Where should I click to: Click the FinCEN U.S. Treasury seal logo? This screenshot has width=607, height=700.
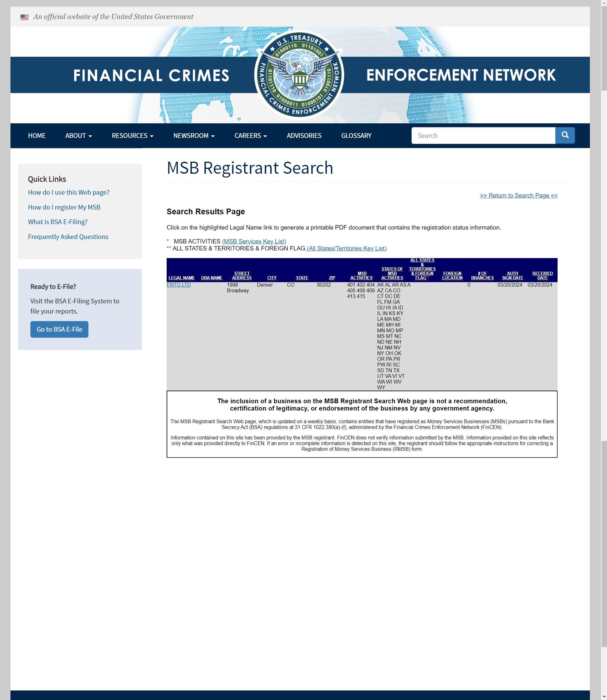tap(299, 75)
